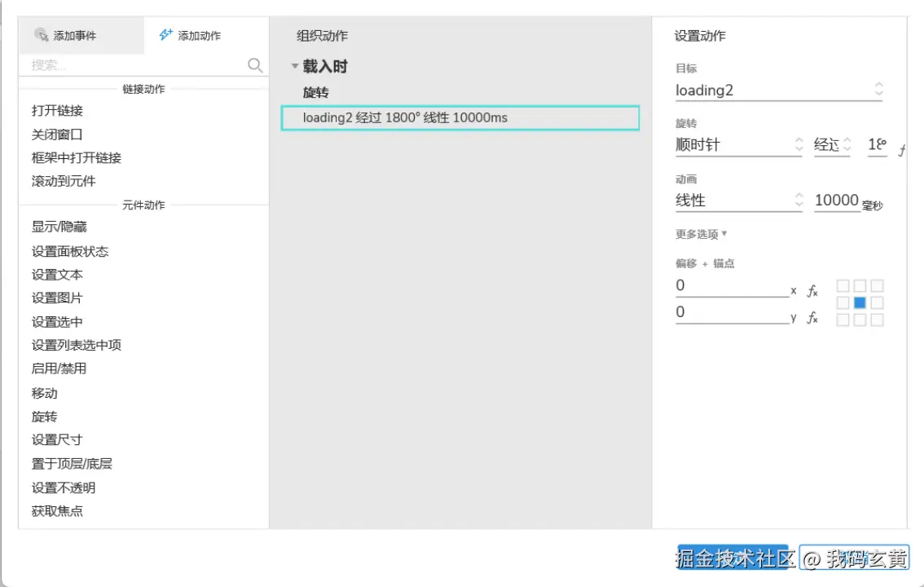
Task: Select center anchor point (blue)
Action: point(860,303)
